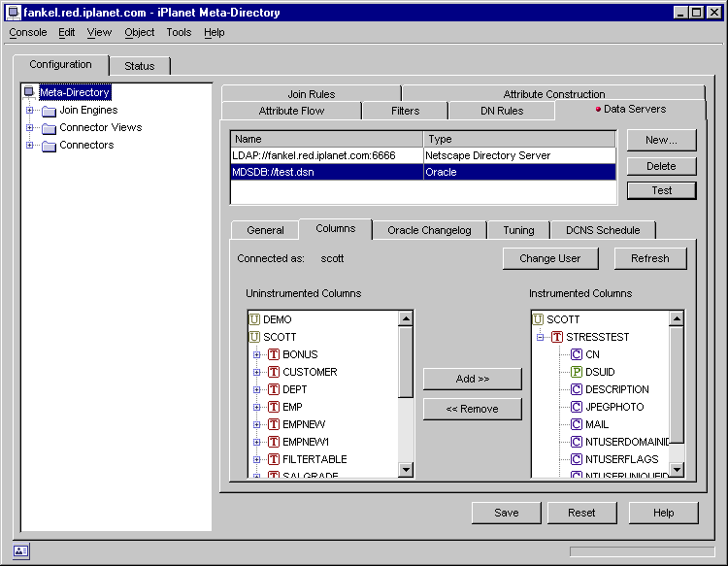
Task: Click the Type column header
Action: [519, 139]
